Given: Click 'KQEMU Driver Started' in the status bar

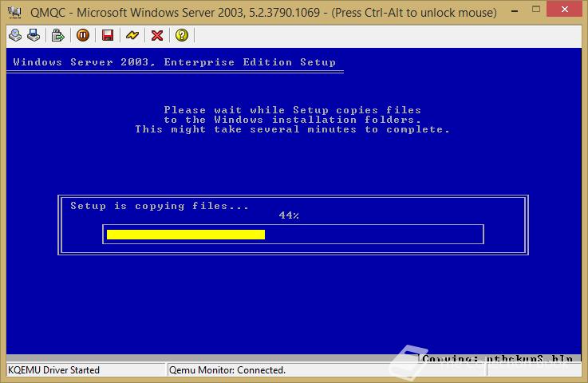Looking at the screenshot, I should [x=53, y=370].
